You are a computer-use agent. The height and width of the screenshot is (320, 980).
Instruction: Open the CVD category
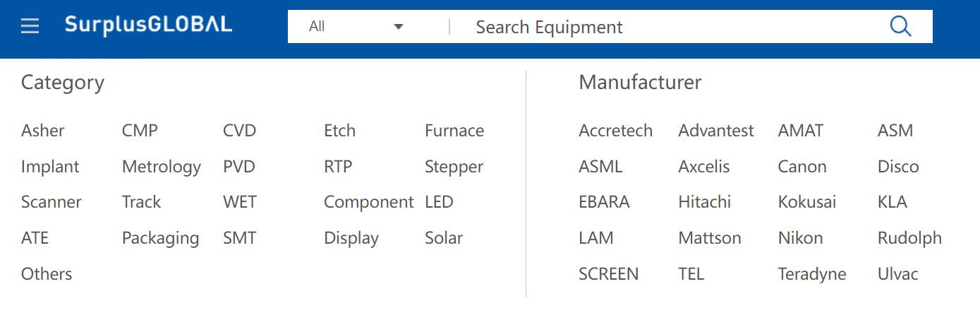coord(240,131)
